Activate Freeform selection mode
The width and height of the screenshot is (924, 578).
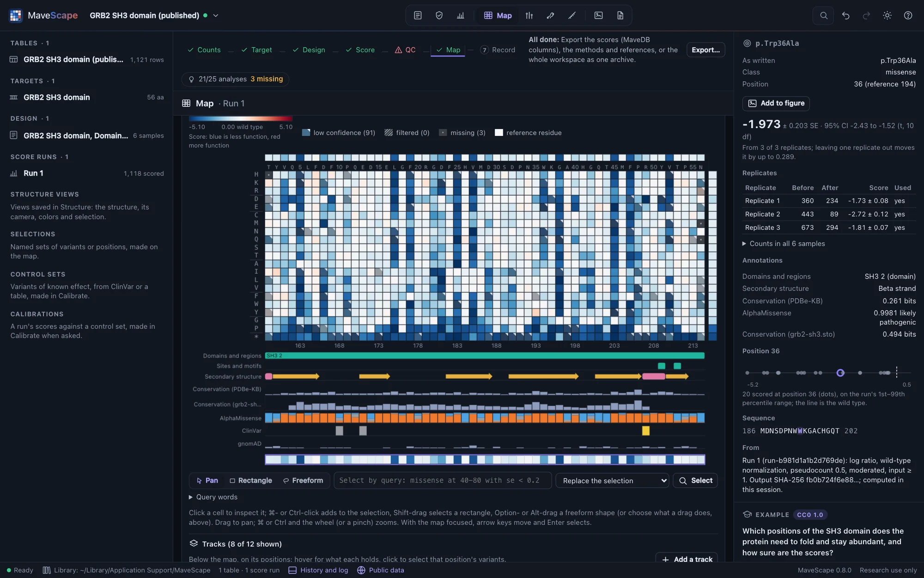click(x=303, y=480)
